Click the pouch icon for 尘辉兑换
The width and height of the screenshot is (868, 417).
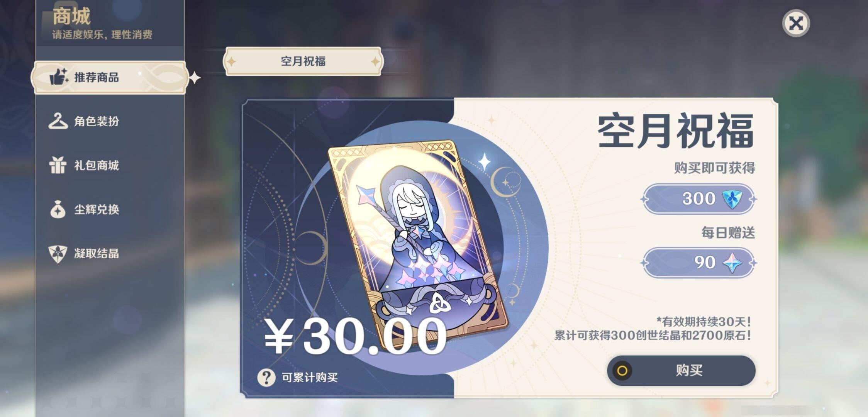(58, 209)
